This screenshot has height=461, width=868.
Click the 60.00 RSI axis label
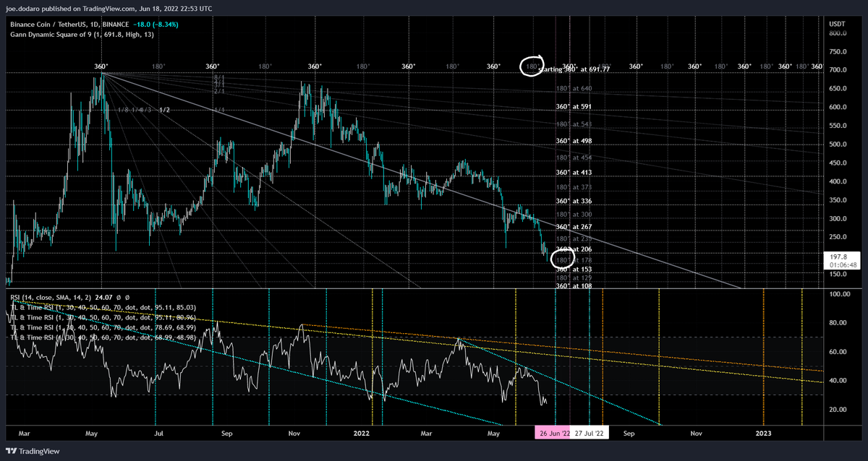tap(838, 352)
